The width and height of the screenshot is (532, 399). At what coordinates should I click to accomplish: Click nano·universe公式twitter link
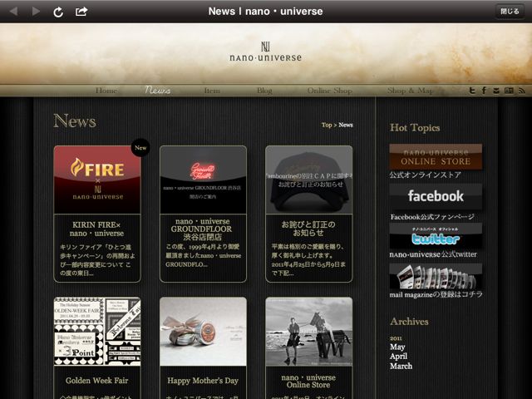point(433,254)
